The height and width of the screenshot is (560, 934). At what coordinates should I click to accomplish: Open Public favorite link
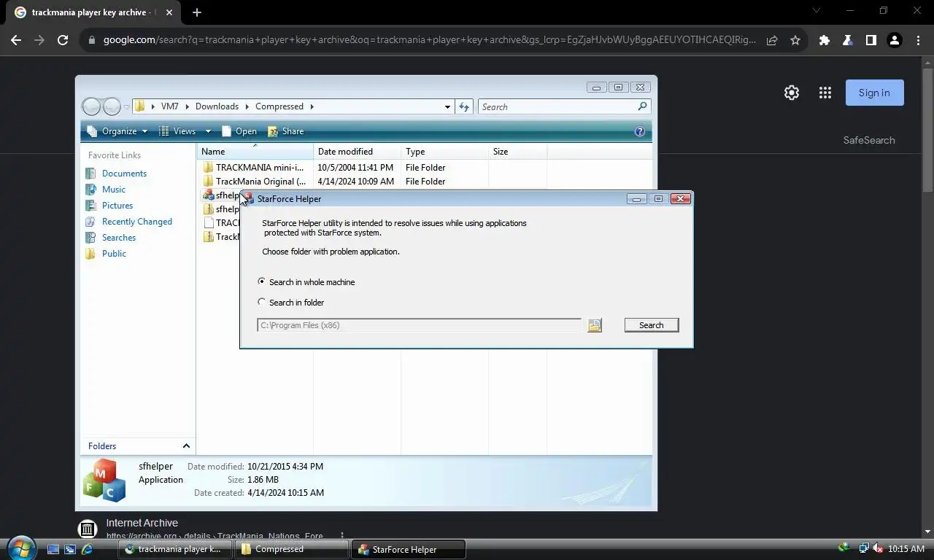[114, 254]
